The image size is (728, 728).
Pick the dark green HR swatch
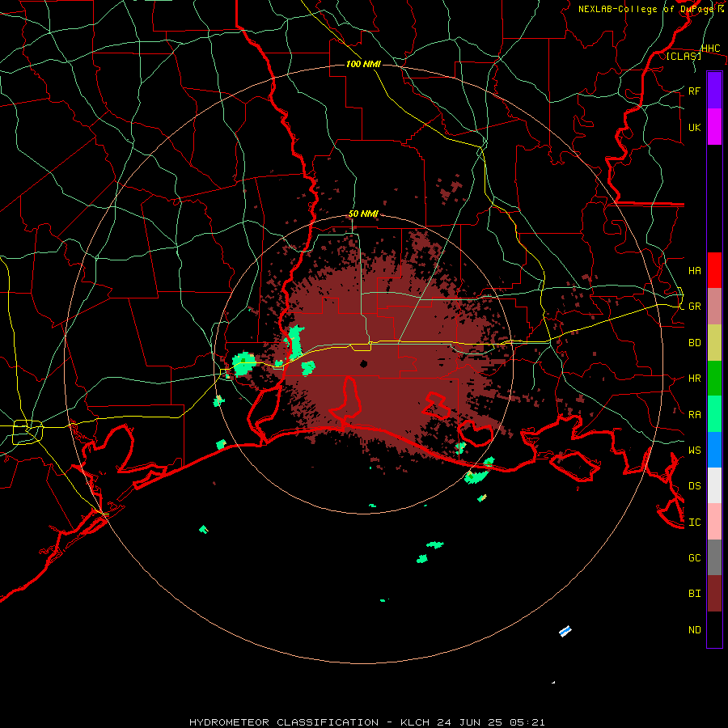pyautogui.click(x=714, y=379)
